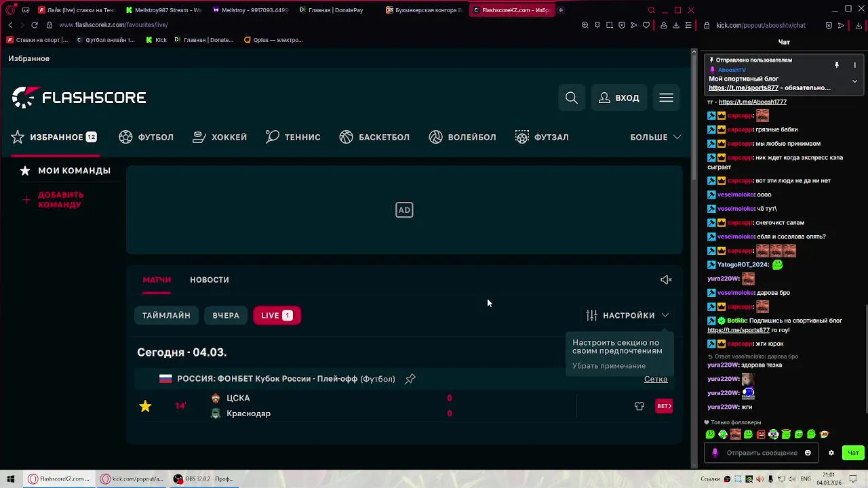Go back in the browser history
Image resolution: width=868 pixels, height=488 pixels.
point(10,25)
